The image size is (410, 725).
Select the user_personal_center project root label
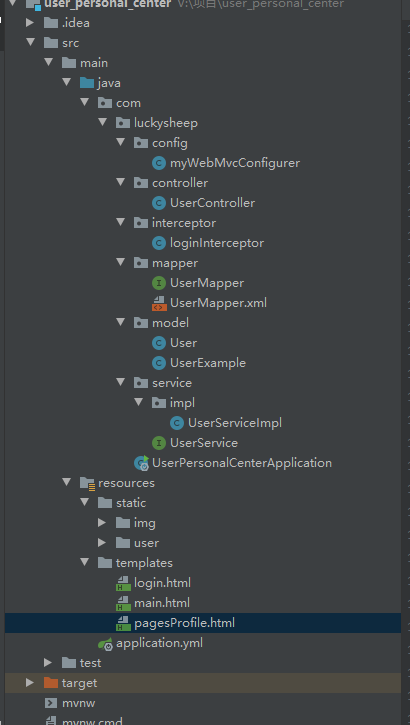(108, 4)
